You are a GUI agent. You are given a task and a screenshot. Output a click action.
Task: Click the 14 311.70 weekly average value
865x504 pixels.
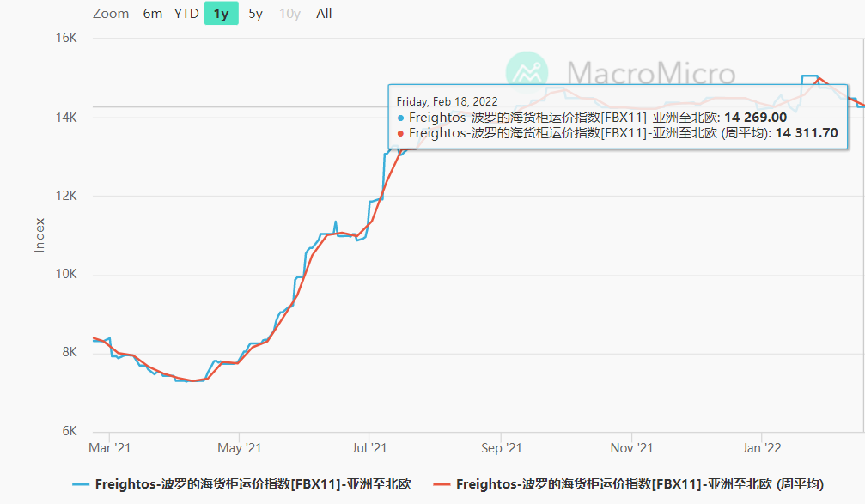[809, 133]
